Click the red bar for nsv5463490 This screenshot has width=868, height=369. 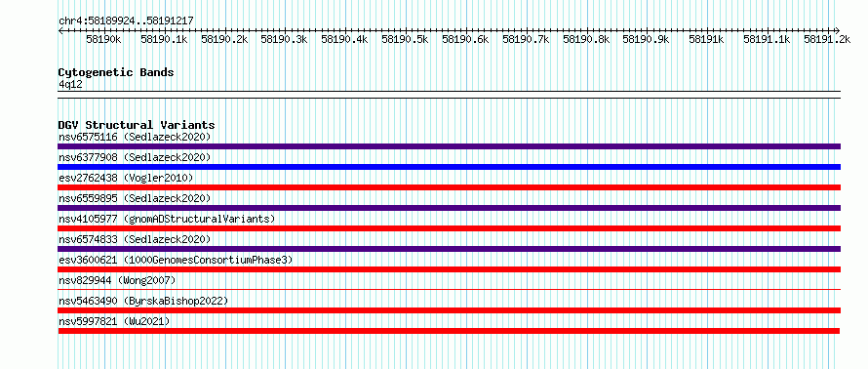pos(449,310)
